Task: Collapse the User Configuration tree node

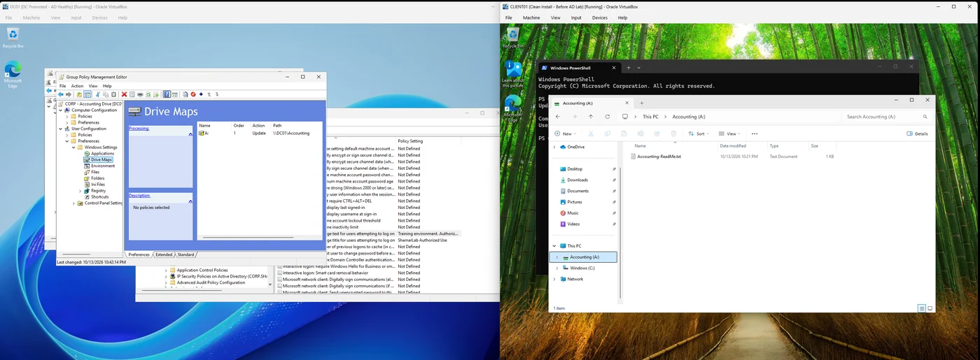Action: [x=61, y=129]
